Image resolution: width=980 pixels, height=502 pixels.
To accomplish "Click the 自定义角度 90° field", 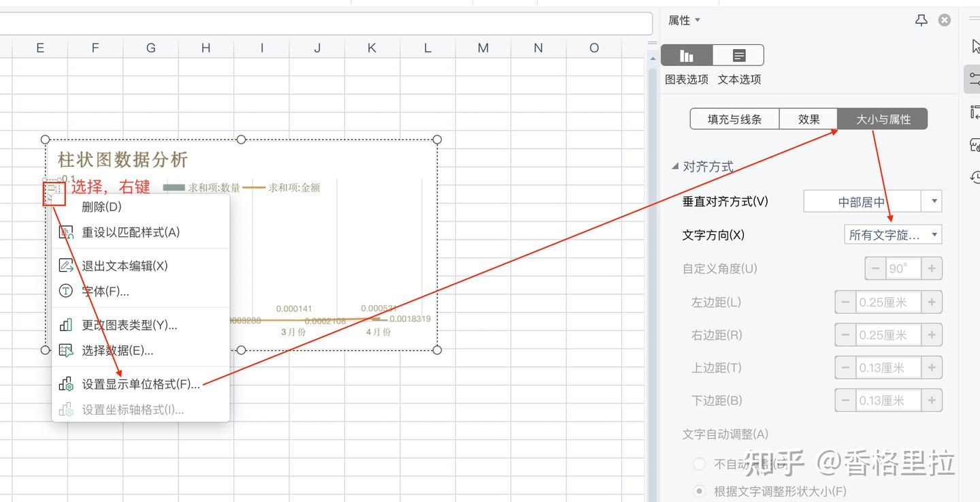I will click(903, 268).
